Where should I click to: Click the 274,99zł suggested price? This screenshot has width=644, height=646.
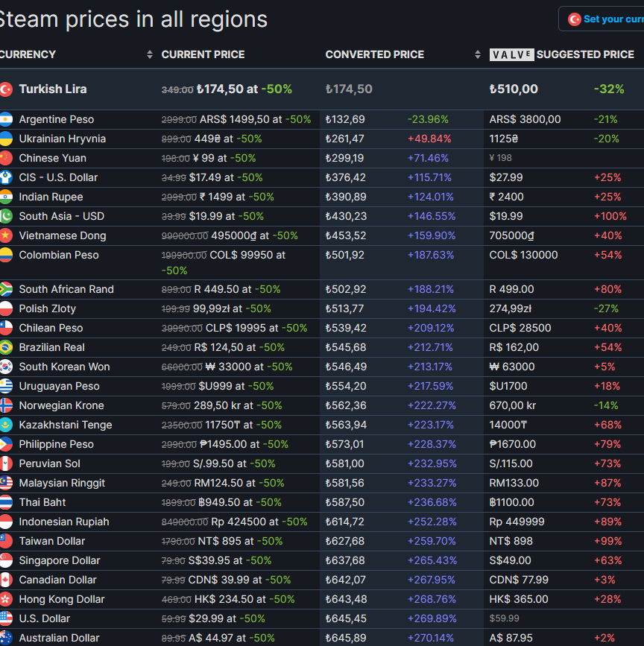[x=510, y=308]
